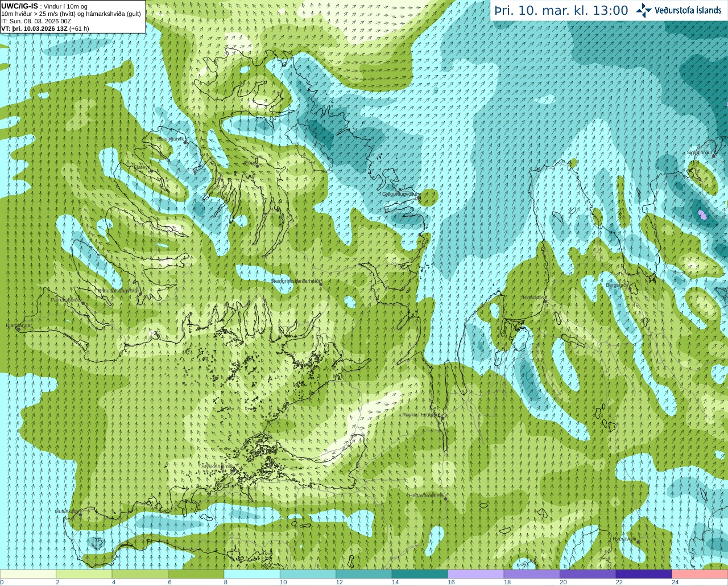
Task: Click the lilac wind patch south of Siglufjörður
Action: point(703,215)
